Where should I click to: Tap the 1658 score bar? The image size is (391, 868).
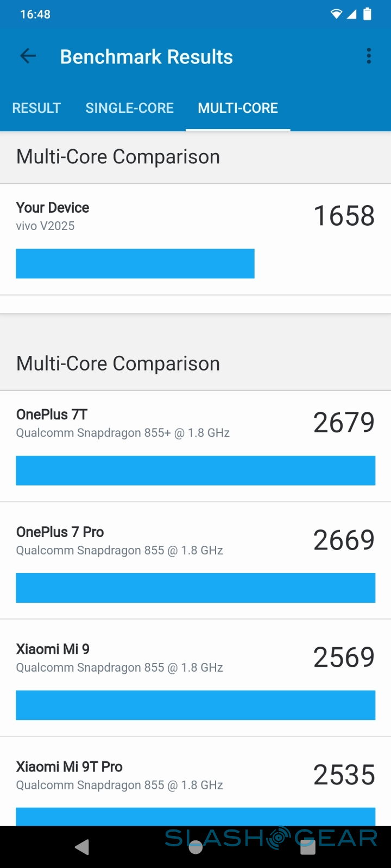click(x=135, y=264)
